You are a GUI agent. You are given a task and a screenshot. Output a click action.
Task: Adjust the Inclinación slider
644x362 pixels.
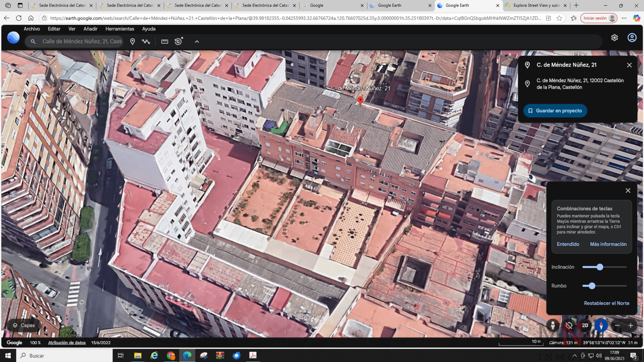coord(600,267)
